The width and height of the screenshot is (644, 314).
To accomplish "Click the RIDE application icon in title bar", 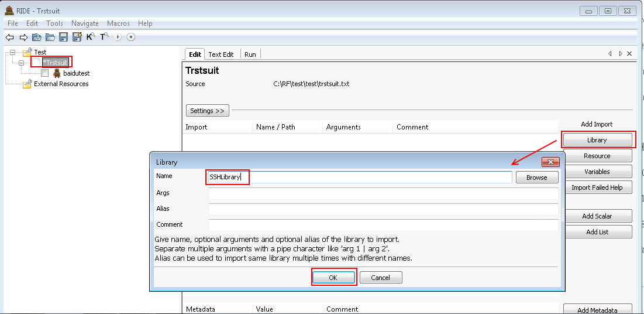I will click(x=9, y=11).
